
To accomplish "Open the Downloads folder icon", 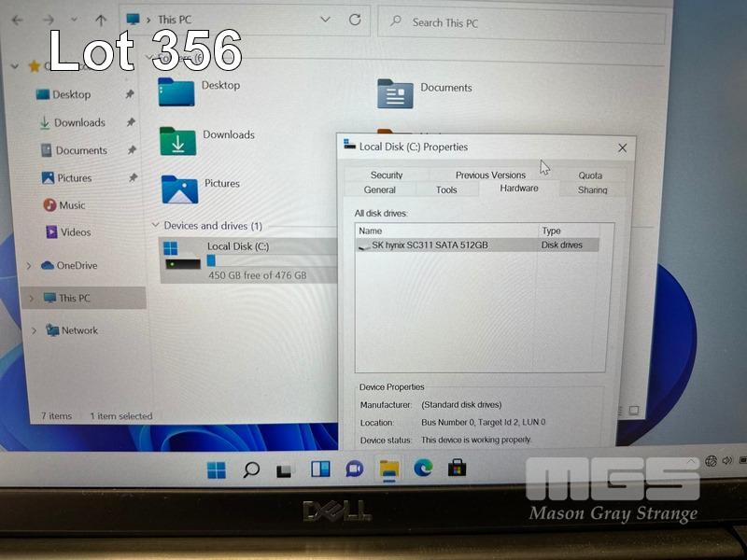I will click(x=177, y=140).
